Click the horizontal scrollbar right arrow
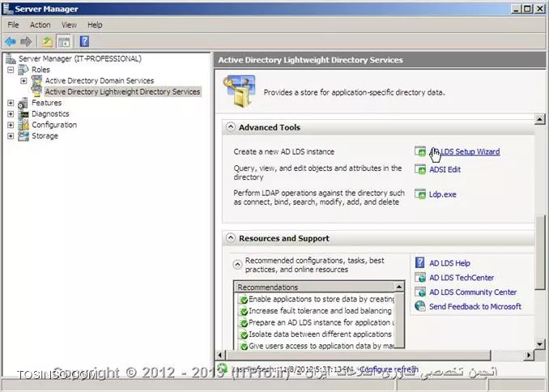This screenshot has width=549, height=392. point(529,355)
